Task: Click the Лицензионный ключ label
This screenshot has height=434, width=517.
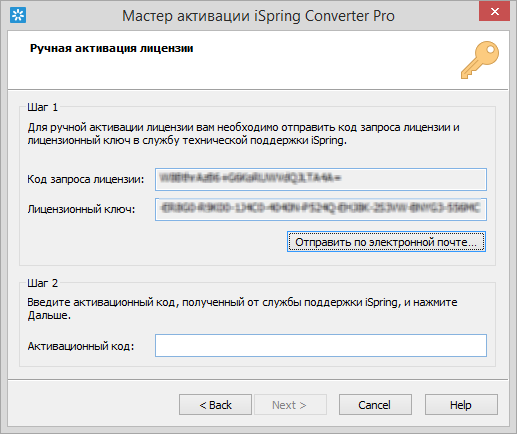Action: pos(81,209)
